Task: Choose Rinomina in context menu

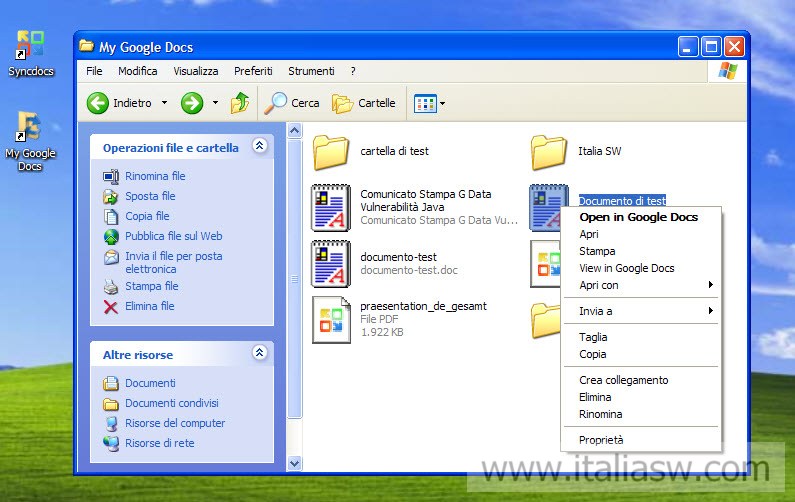Action: 641,414
